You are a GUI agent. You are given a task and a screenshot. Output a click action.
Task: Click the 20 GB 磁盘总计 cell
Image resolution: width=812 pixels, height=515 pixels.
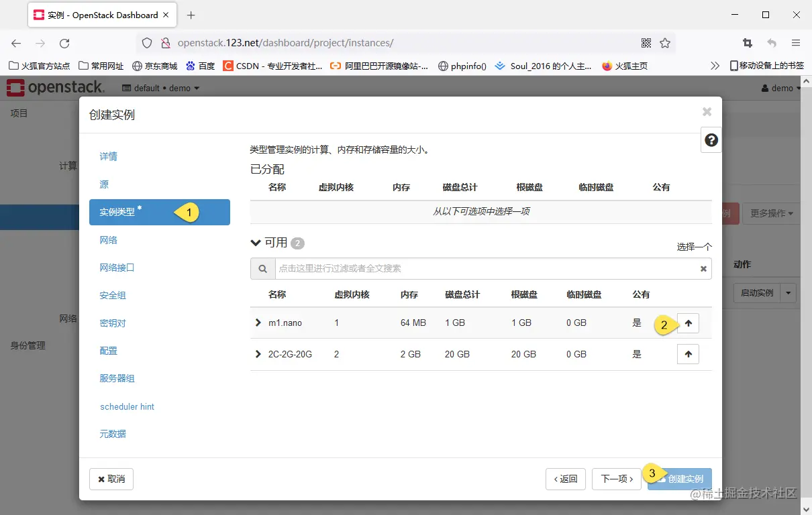click(457, 354)
